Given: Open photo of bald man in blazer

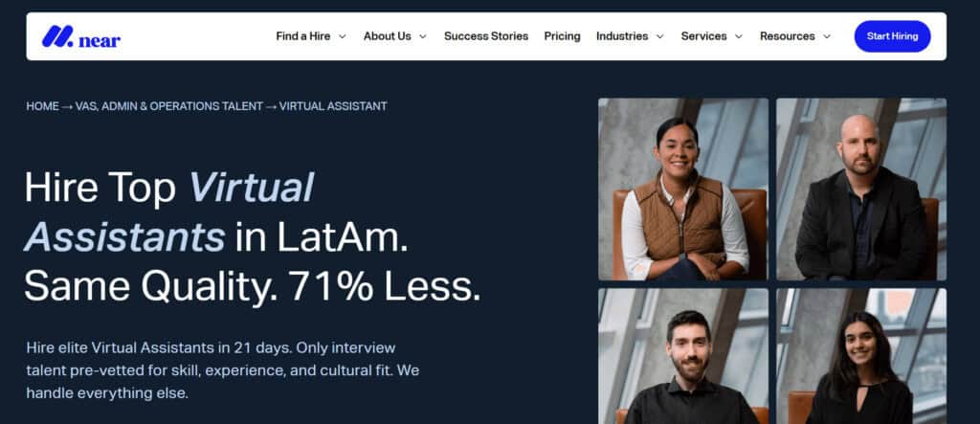Looking at the screenshot, I should pos(861,189).
